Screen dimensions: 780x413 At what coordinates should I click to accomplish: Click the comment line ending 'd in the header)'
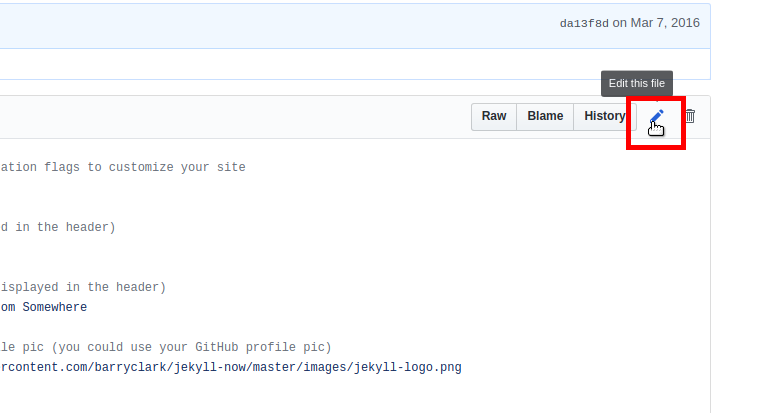[x=58, y=227]
